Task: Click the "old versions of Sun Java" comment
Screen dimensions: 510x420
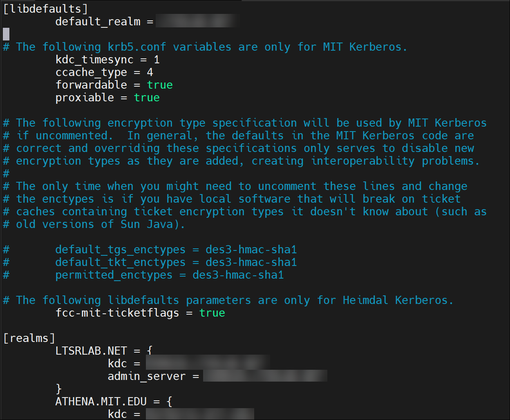Action: coord(94,224)
